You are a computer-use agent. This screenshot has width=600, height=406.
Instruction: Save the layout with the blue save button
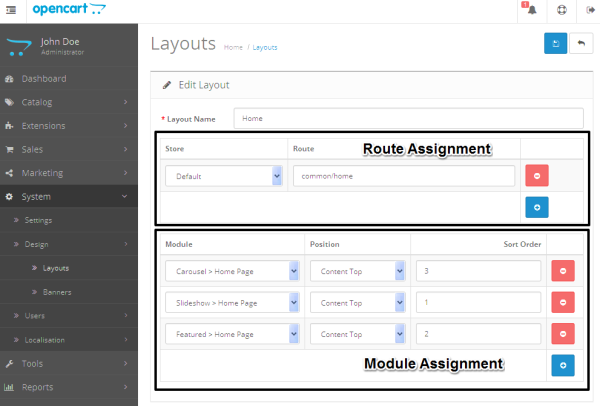point(555,43)
